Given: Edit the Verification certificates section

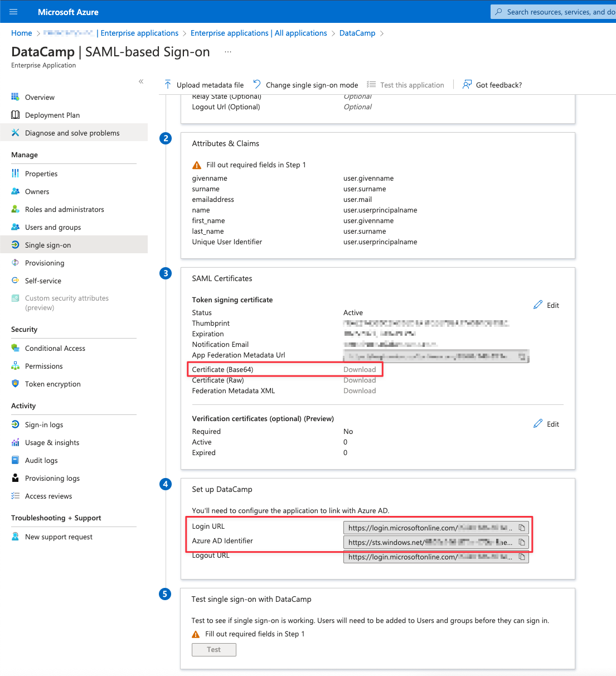Looking at the screenshot, I should [546, 424].
